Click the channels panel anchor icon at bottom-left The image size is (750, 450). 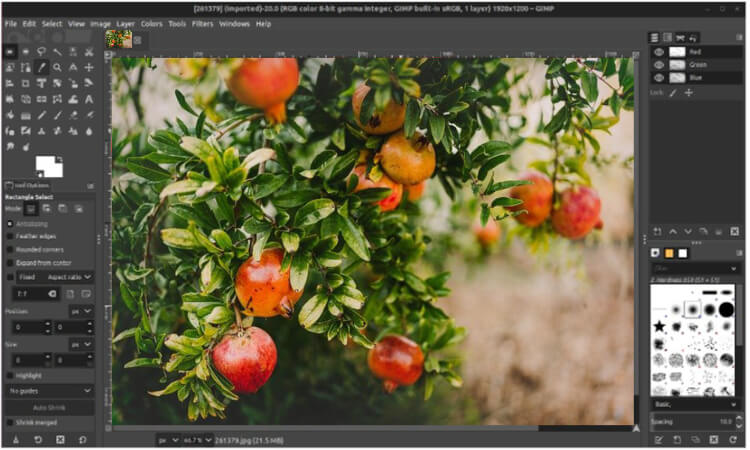pyautogui.click(x=658, y=231)
